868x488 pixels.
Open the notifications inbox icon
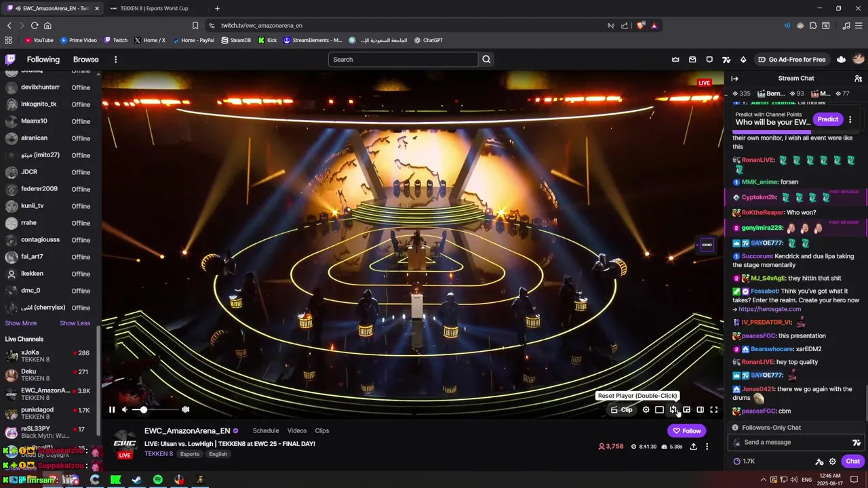[x=692, y=60]
